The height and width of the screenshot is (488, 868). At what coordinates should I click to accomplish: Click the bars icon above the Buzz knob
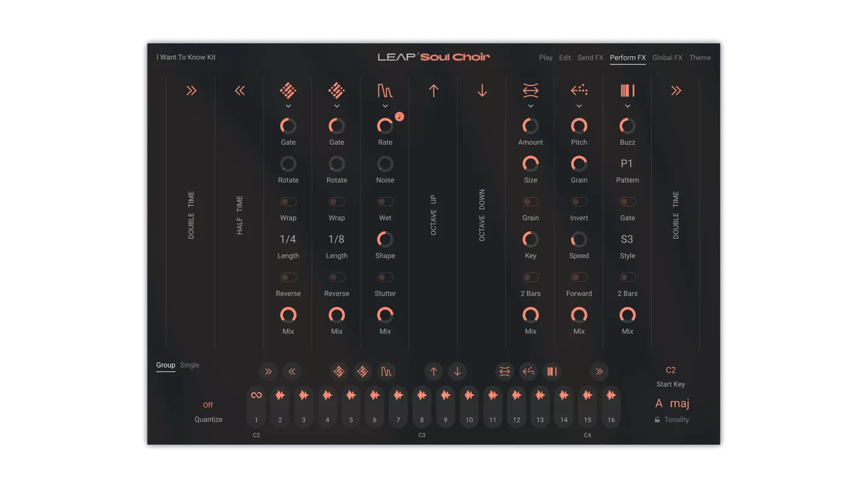pyautogui.click(x=627, y=90)
